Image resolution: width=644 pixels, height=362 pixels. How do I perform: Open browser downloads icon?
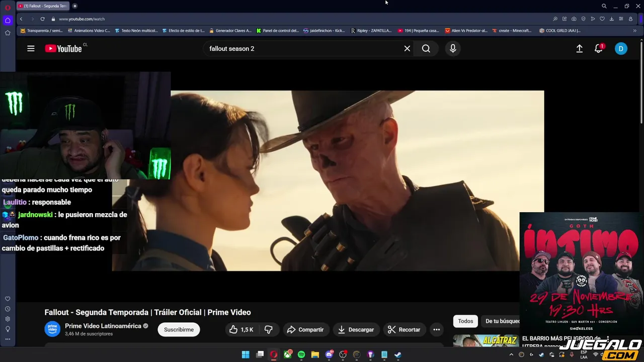611,19
